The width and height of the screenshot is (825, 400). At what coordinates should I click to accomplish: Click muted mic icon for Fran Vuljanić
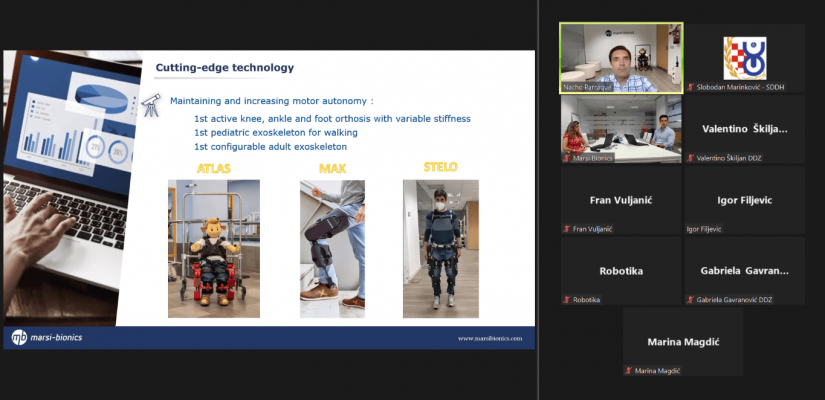567,229
